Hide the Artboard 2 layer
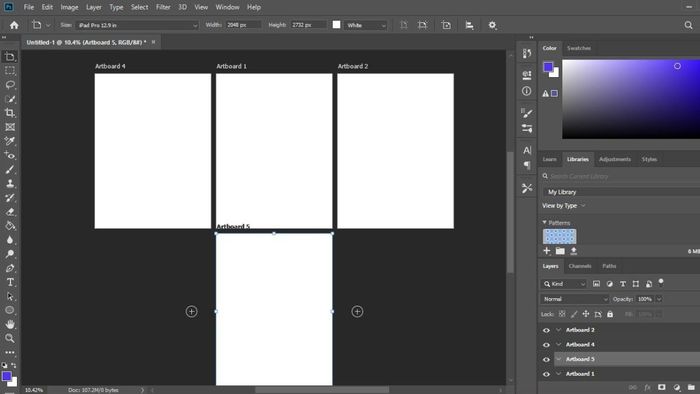This screenshot has height=394, width=700. click(x=546, y=330)
